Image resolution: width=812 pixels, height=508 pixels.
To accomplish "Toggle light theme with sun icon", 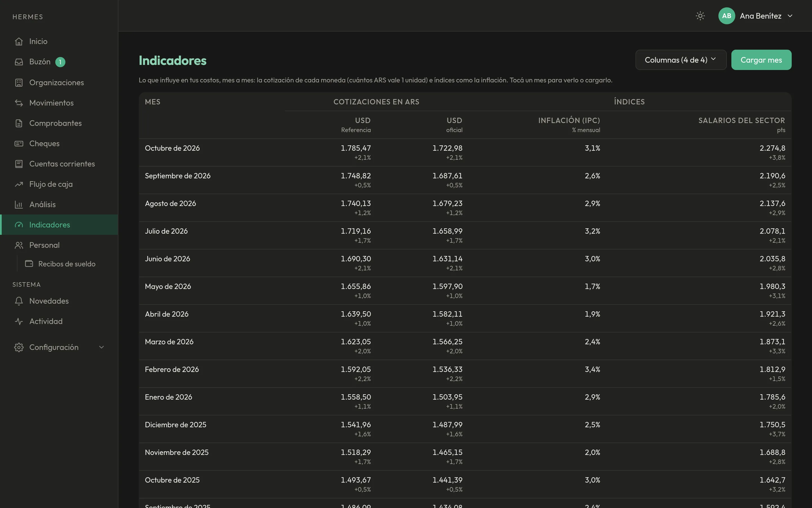I will 700,16.
